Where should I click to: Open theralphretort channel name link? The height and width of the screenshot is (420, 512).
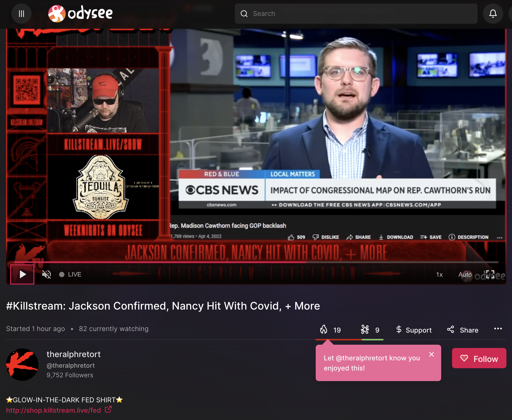(74, 354)
